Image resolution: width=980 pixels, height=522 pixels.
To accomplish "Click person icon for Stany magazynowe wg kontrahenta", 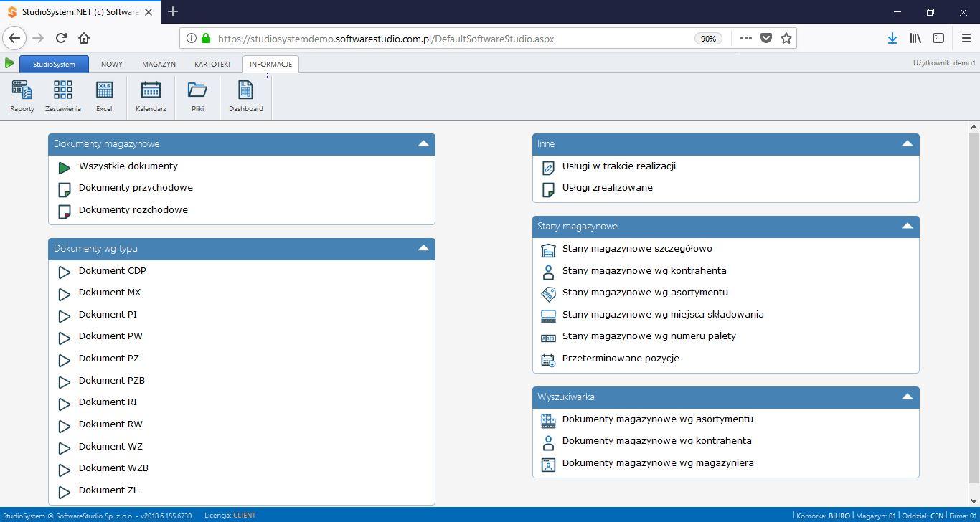I will [548, 272].
